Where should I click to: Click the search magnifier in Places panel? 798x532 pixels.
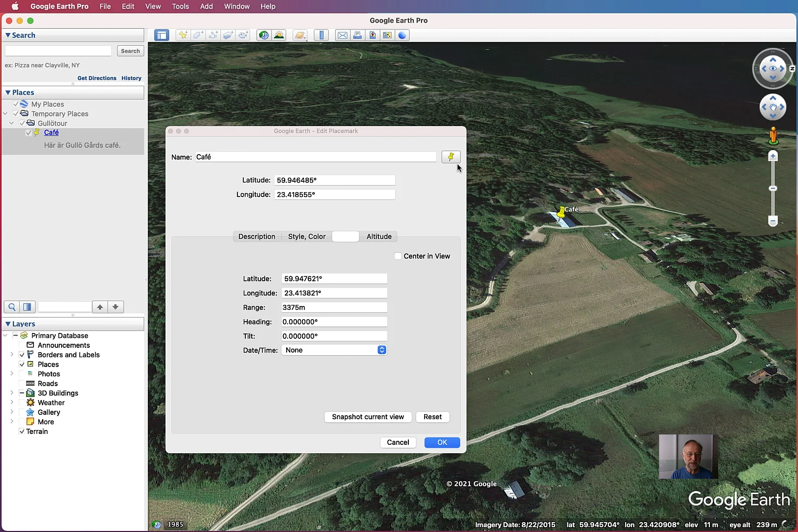point(11,307)
